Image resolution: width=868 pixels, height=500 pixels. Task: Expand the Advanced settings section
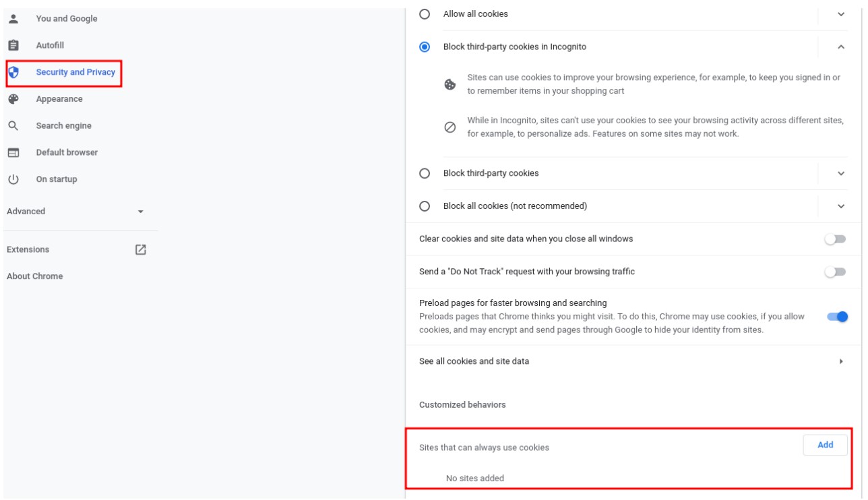140,212
